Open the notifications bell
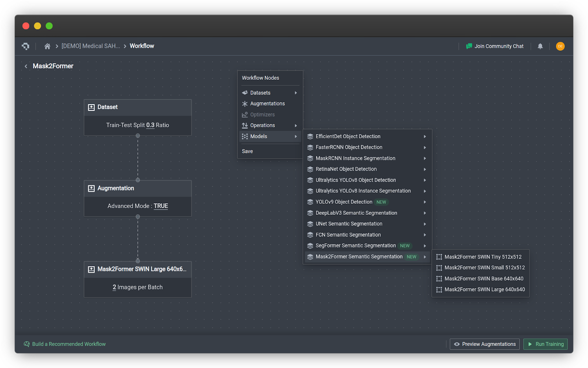588x368 pixels. click(x=540, y=46)
